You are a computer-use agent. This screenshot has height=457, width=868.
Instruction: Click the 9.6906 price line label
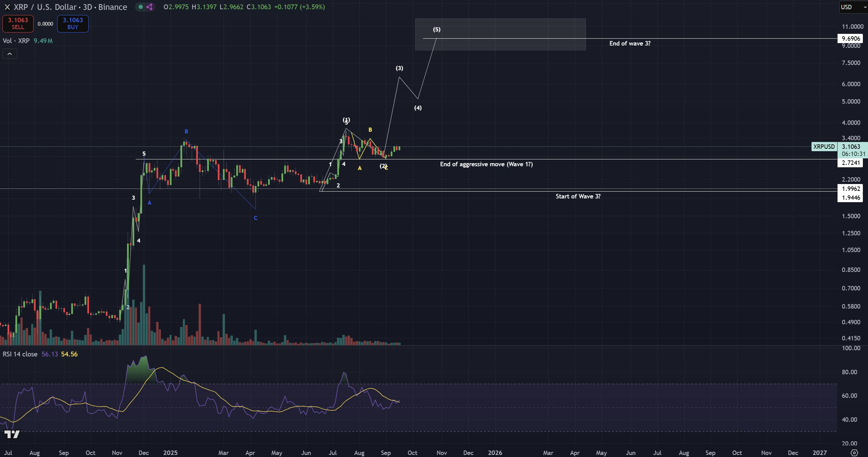[851, 39]
